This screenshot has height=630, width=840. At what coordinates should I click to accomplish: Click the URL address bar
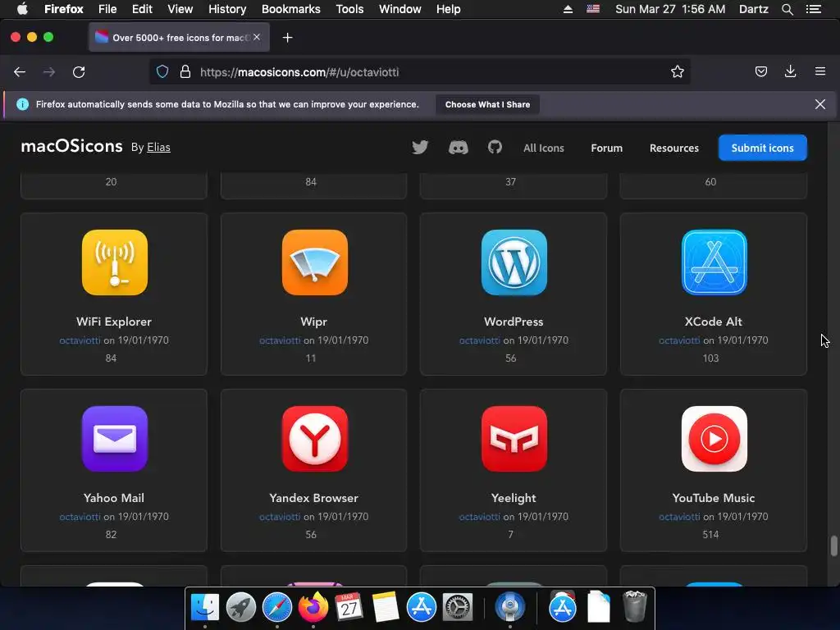click(x=419, y=72)
